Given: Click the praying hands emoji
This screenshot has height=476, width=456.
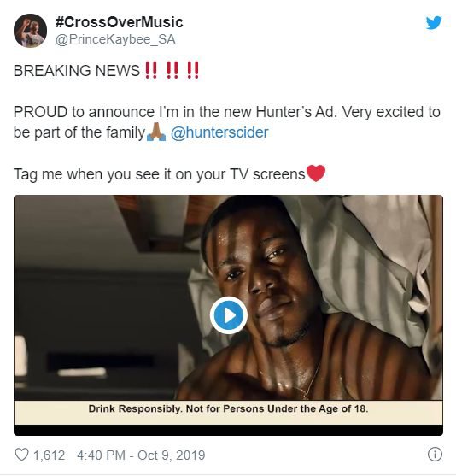Looking at the screenshot, I should [156, 132].
